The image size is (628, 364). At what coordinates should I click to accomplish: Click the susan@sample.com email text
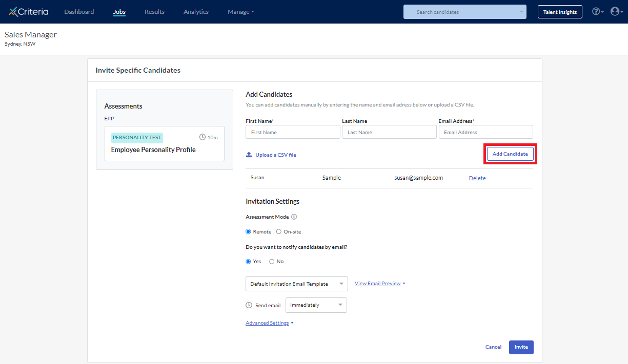pyautogui.click(x=418, y=178)
